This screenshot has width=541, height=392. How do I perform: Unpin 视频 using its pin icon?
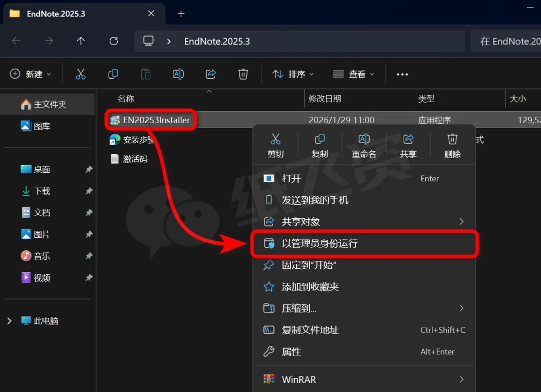click(89, 277)
